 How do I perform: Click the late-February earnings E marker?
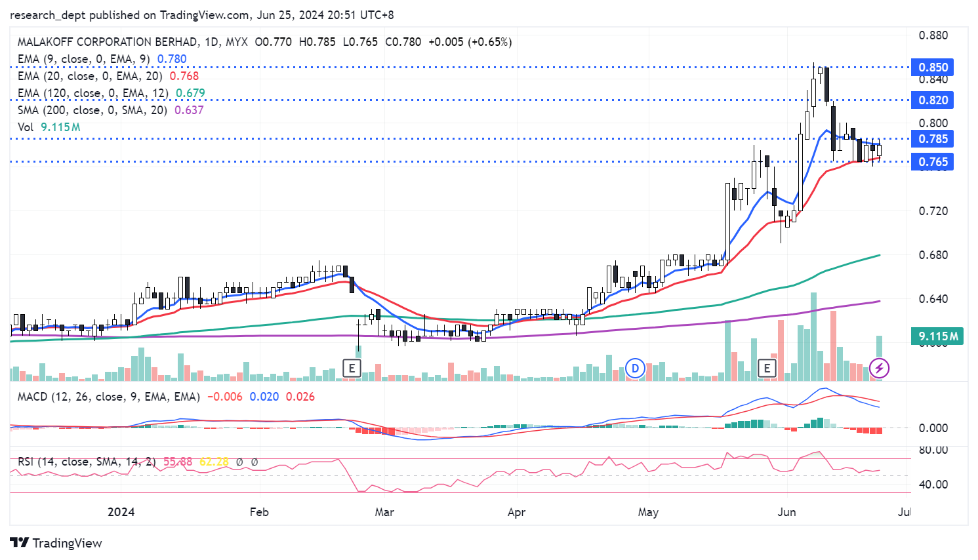pyautogui.click(x=352, y=368)
